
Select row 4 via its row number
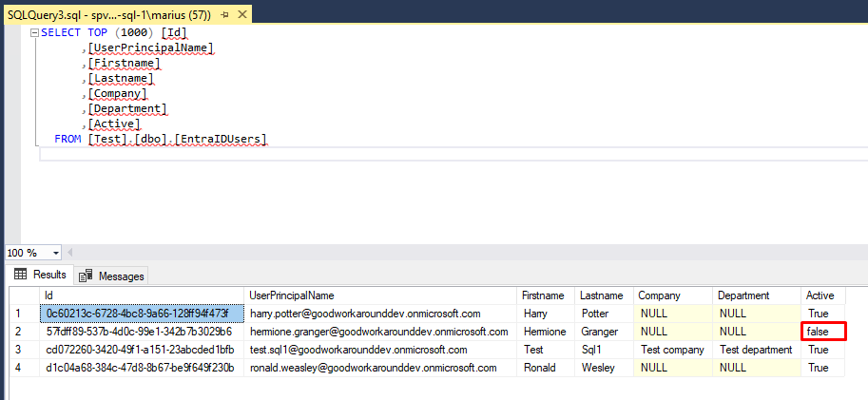17,368
